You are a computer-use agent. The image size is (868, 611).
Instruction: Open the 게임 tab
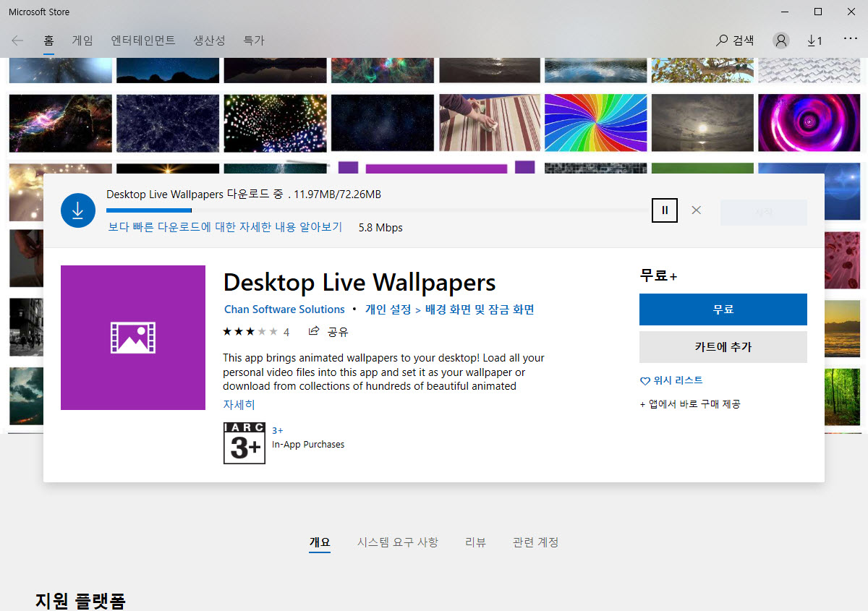(x=82, y=40)
